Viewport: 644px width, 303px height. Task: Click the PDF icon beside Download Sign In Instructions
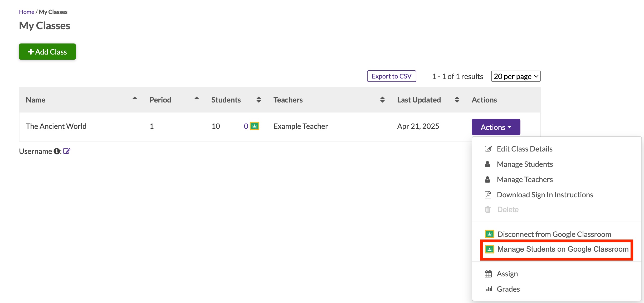click(488, 194)
